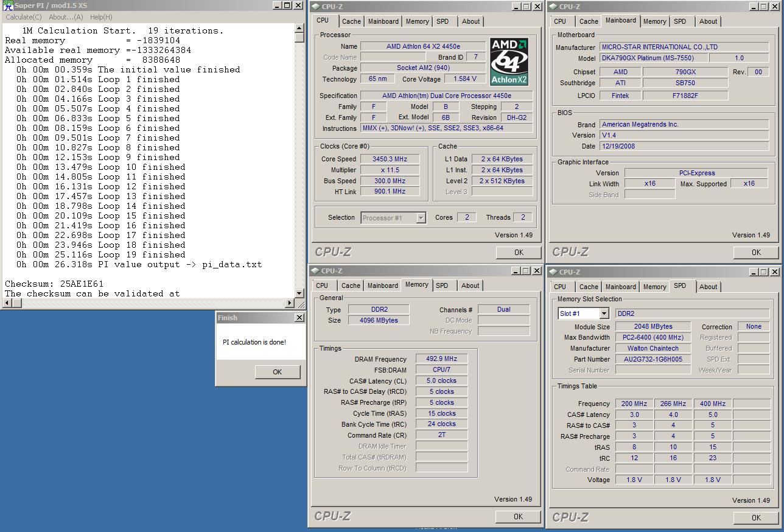Select Memory tab in the SPD CPU-Z window
Screen dimensions: 784x532
[x=654, y=287]
